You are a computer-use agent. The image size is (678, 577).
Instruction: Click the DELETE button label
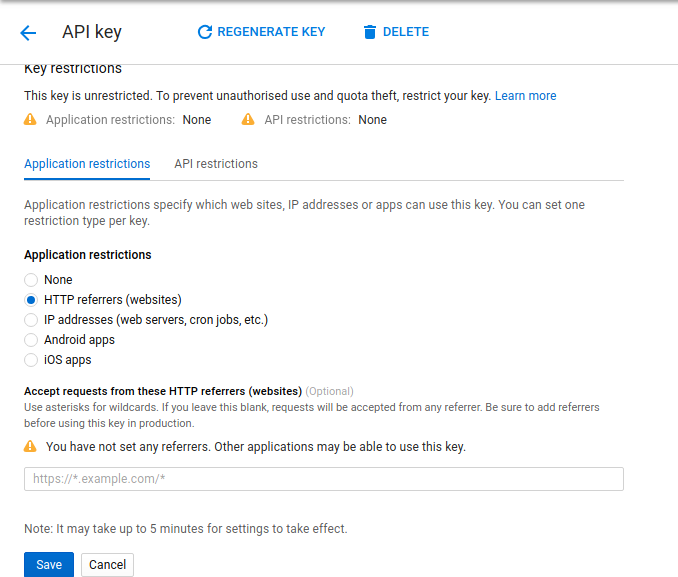coord(406,32)
